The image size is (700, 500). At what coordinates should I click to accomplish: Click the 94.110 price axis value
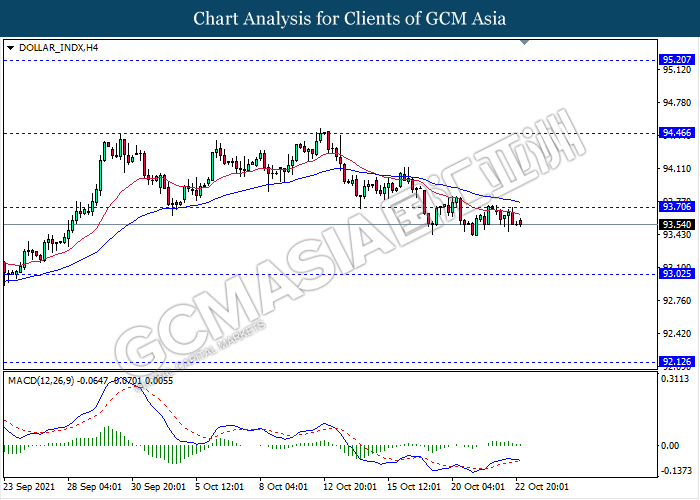(676, 169)
